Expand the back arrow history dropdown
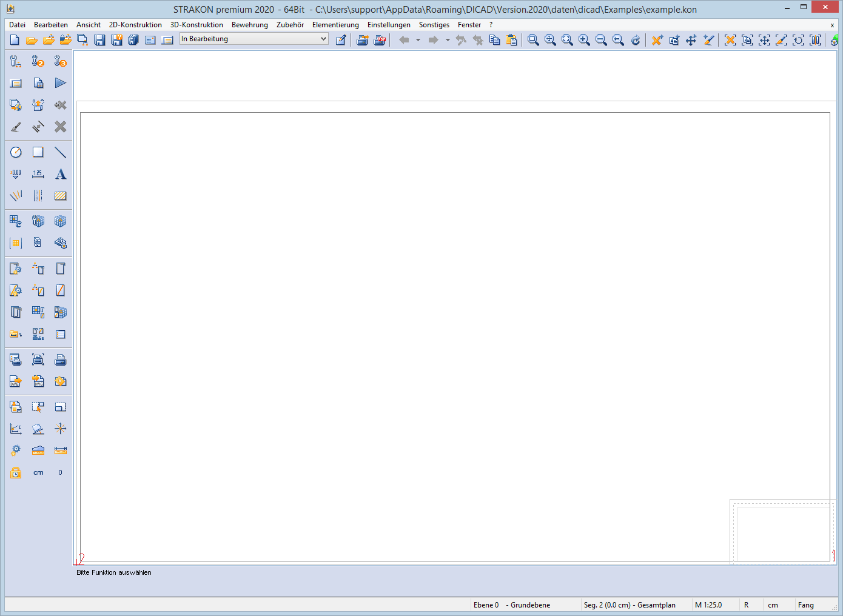 click(418, 40)
